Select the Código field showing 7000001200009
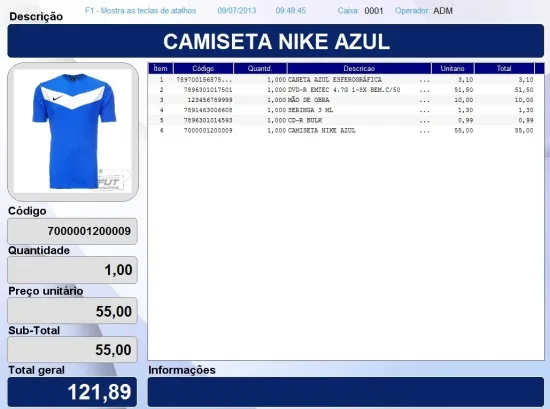This screenshot has width=550, height=409. (73, 231)
